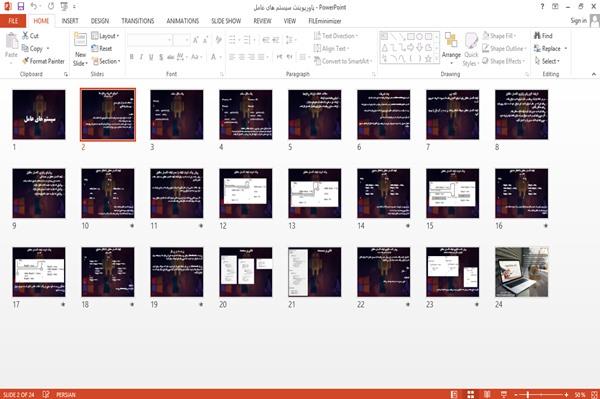The image size is (600, 399).
Task: Click Sign in link
Action: coord(578,21)
